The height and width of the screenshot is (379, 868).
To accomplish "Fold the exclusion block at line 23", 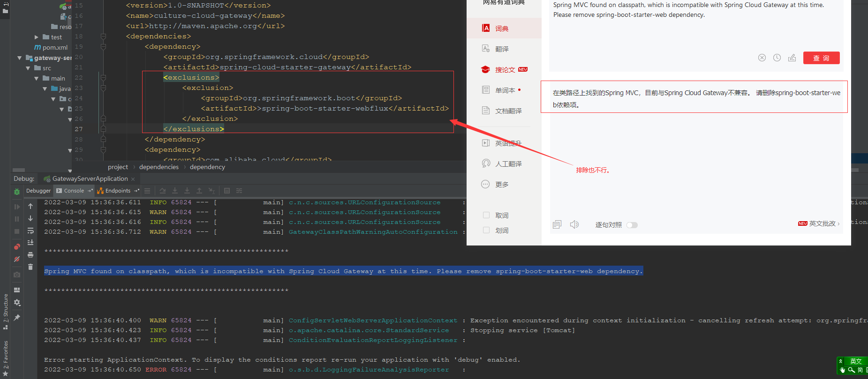I will (x=103, y=88).
